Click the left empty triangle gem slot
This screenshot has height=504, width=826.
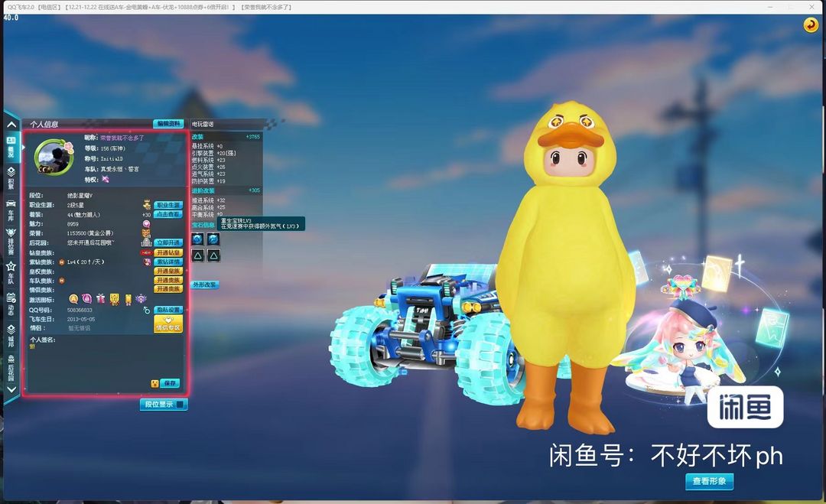click(197, 256)
